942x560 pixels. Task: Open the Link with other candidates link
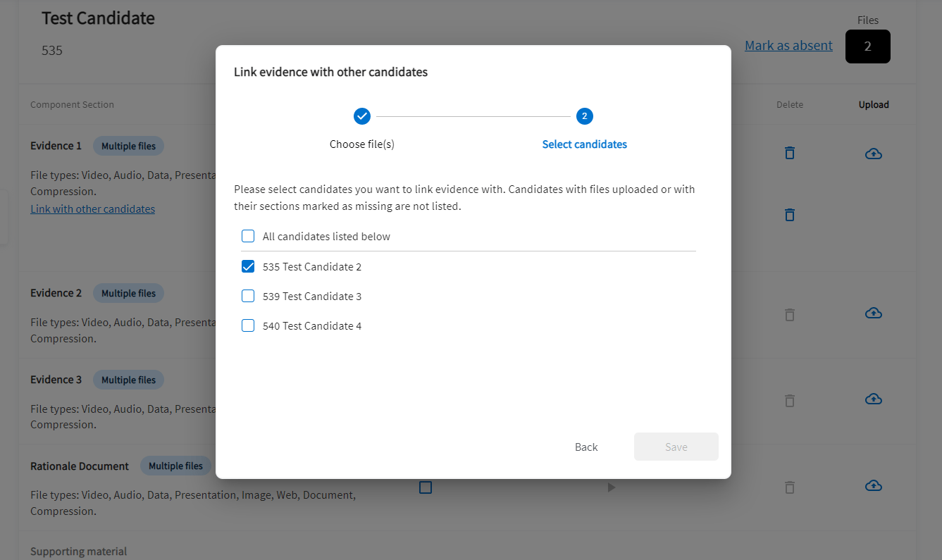tap(92, 209)
